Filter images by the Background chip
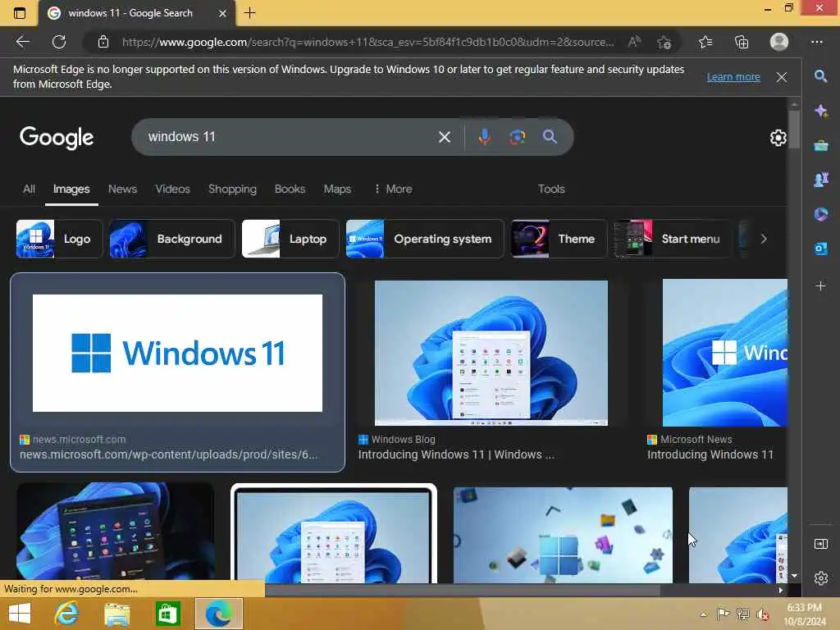 [x=172, y=239]
